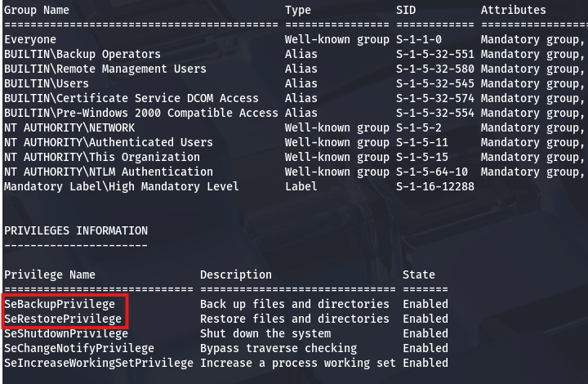Select the SeShutdownPrivilege line
The width and height of the screenshot is (588, 384).
66,333
